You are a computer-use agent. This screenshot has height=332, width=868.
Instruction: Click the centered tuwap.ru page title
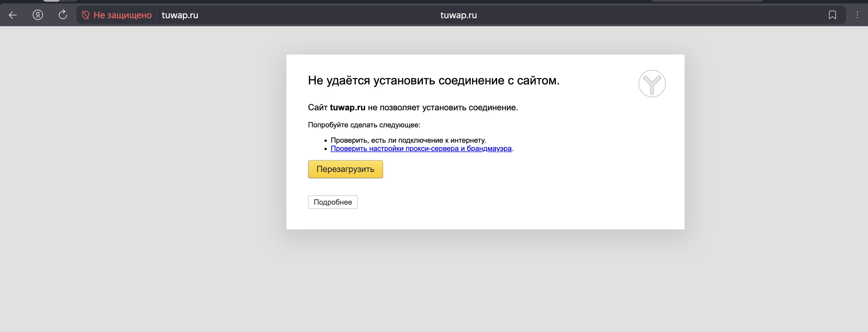pos(458,15)
